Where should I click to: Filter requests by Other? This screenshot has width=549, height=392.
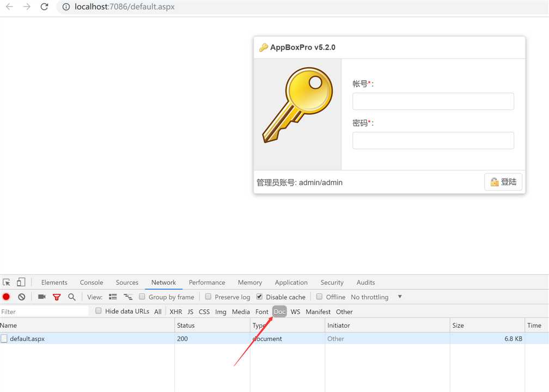point(344,311)
